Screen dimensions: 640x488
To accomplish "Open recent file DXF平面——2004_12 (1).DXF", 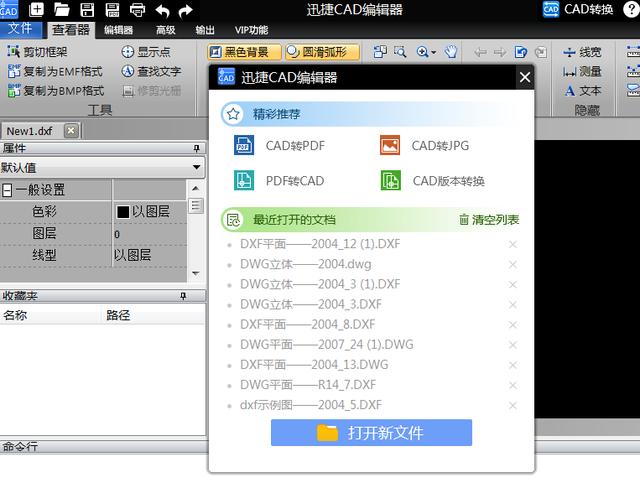I will (320, 244).
